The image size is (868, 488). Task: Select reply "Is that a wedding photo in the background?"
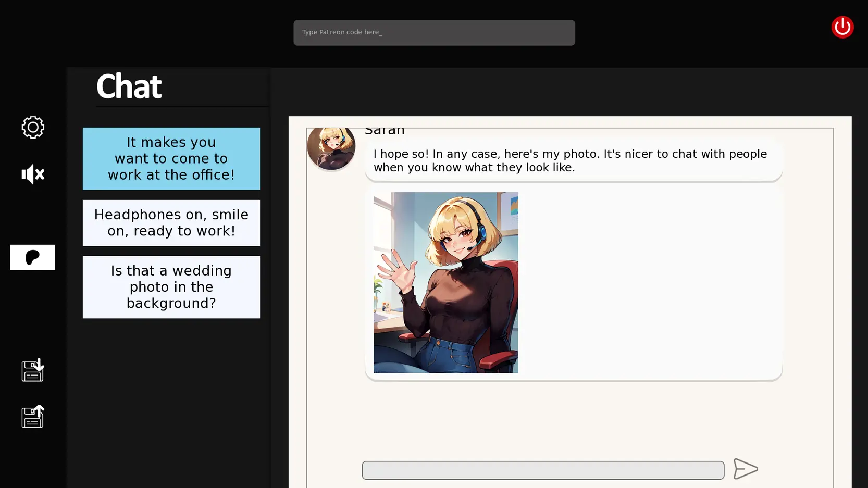[171, 287]
